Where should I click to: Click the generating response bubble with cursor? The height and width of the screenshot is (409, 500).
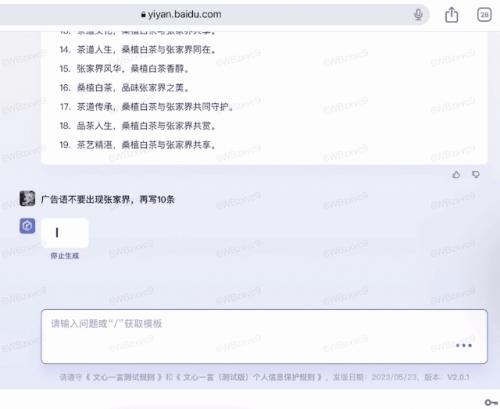[65, 233]
